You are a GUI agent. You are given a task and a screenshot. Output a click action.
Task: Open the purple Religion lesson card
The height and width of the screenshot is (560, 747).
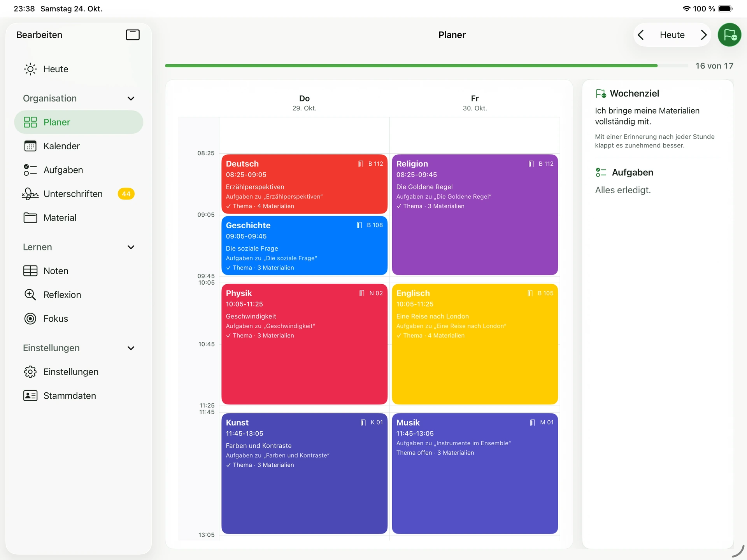coord(475,215)
